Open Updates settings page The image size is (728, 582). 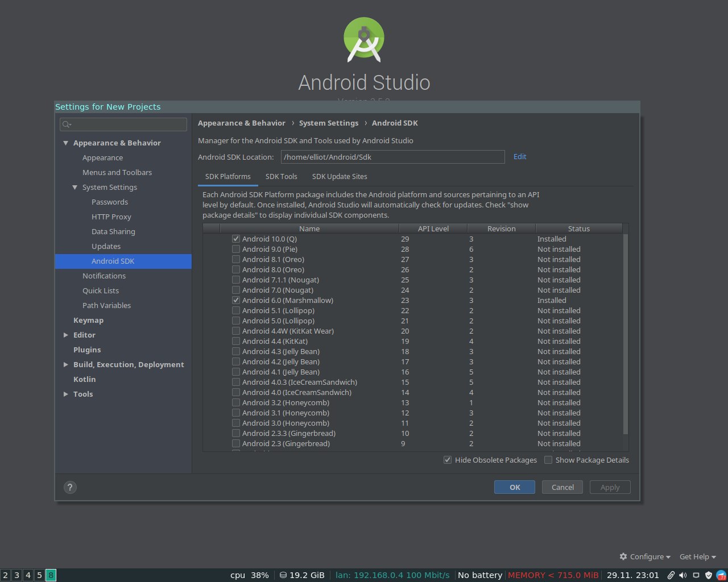[106, 247]
